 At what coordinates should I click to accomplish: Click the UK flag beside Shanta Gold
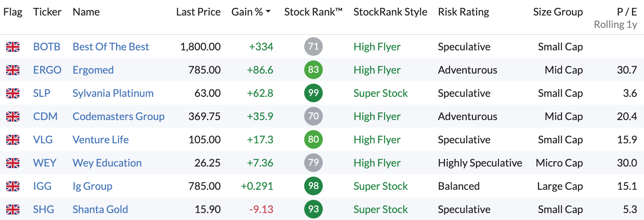[x=13, y=210]
